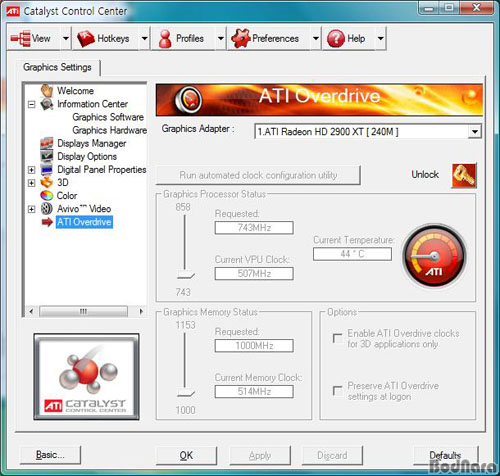
Task: Select 3D in the tree
Action: coord(63,183)
